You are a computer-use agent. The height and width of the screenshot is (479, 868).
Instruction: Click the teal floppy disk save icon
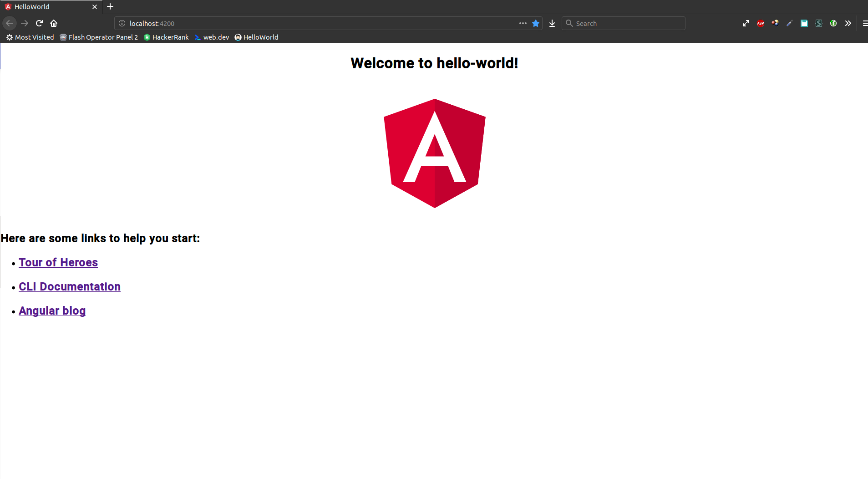click(x=804, y=23)
